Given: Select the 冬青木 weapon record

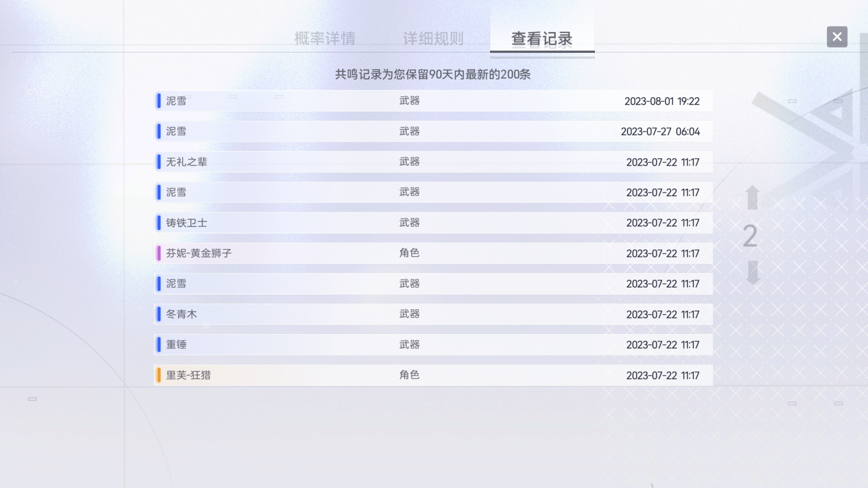Looking at the screenshot, I should pos(434,314).
